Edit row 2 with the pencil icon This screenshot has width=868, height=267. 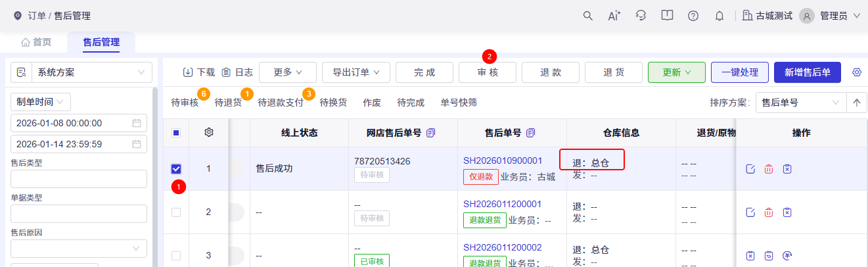point(750,212)
